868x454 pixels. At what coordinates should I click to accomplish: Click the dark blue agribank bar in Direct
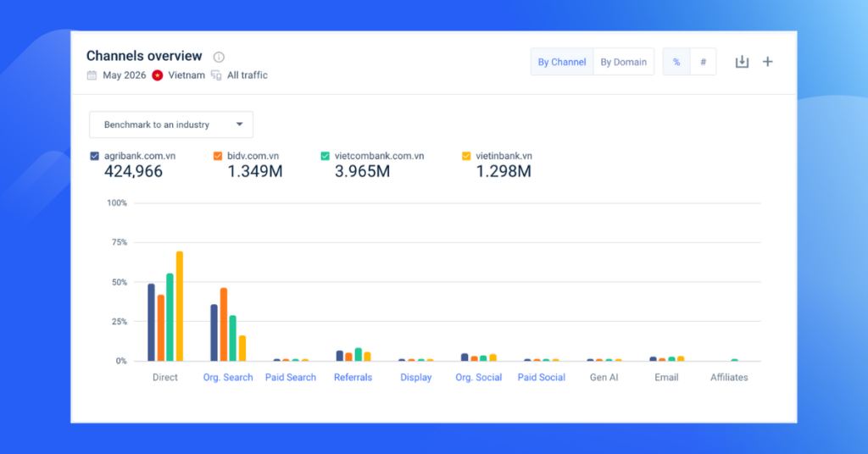(x=151, y=323)
